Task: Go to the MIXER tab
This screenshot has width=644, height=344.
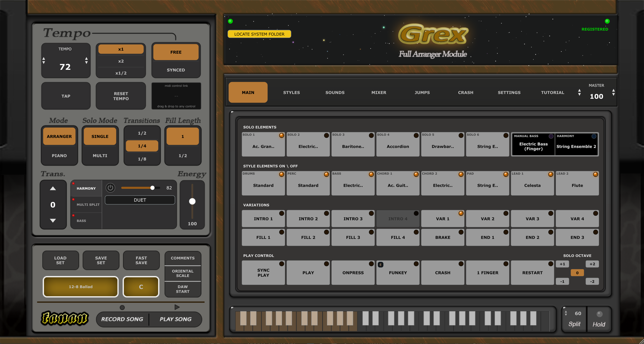Action: coord(379,92)
